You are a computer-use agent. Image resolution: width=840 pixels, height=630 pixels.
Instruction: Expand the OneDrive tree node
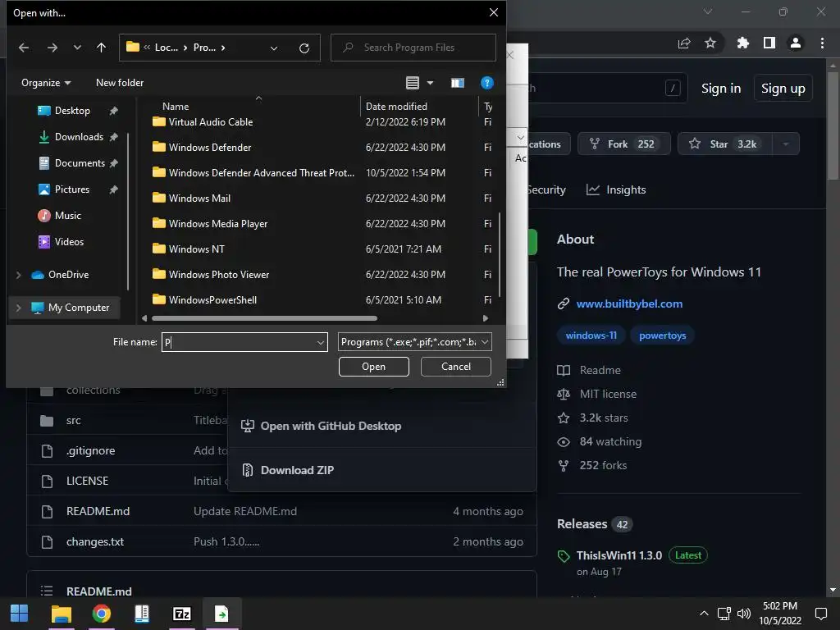pos(19,275)
